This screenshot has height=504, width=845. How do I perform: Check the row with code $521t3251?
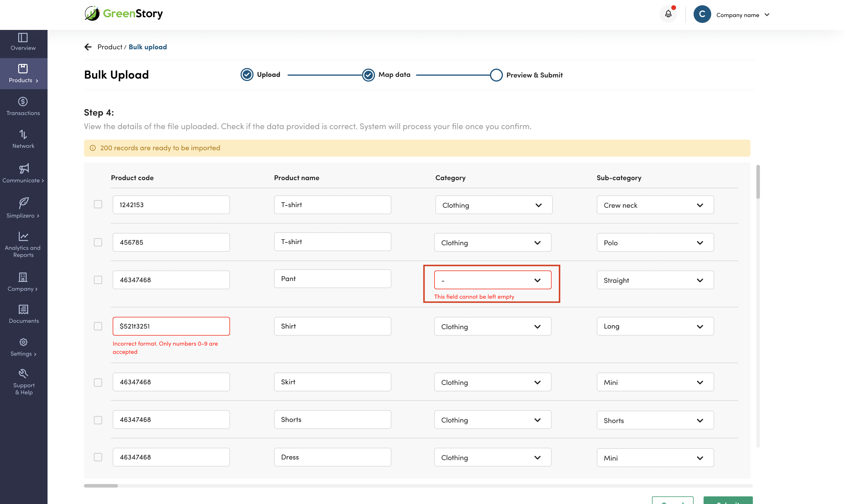[98, 326]
